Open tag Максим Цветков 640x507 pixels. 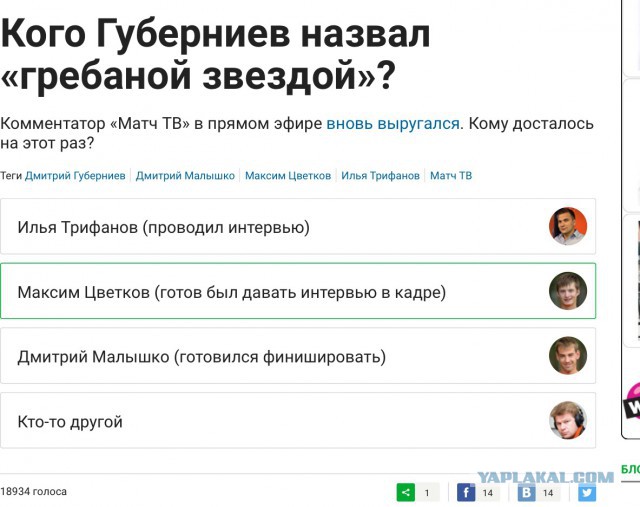coord(288,176)
